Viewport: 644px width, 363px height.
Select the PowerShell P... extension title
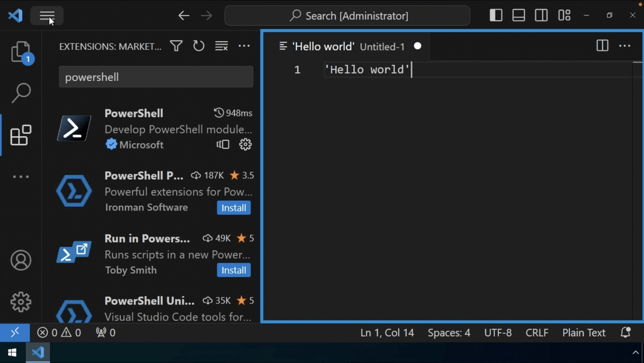point(144,175)
